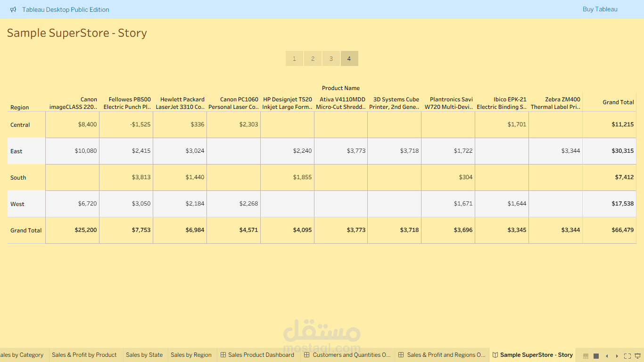The width and height of the screenshot is (644, 362).
Task: Click the $7,412 South total
Action: coord(610,177)
